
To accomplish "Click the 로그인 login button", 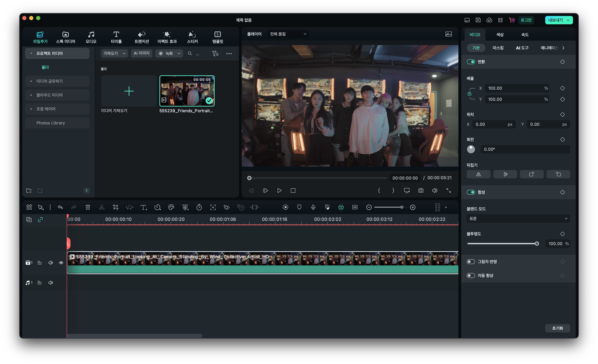I will tap(526, 20).
